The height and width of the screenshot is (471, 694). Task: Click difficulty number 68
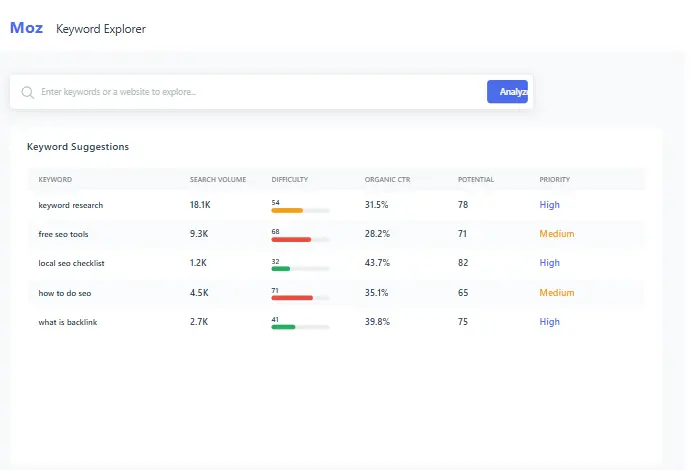pyautogui.click(x=275, y=232)
